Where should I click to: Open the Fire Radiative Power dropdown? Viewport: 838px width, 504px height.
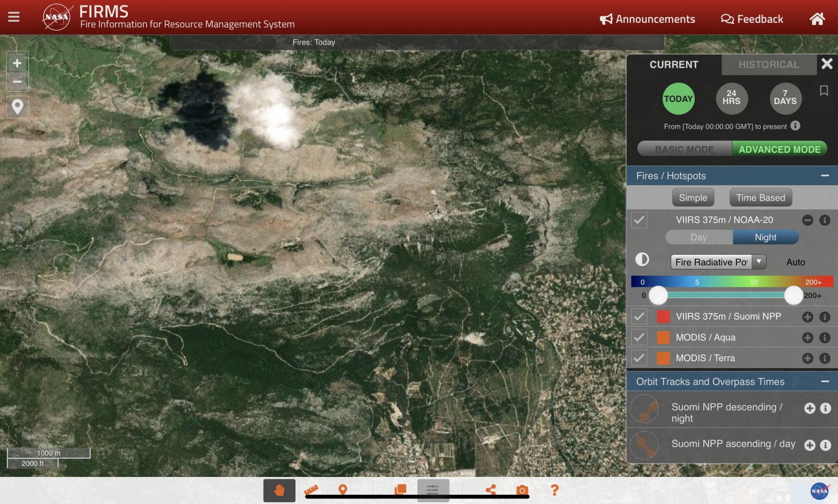tap(718, 262)
